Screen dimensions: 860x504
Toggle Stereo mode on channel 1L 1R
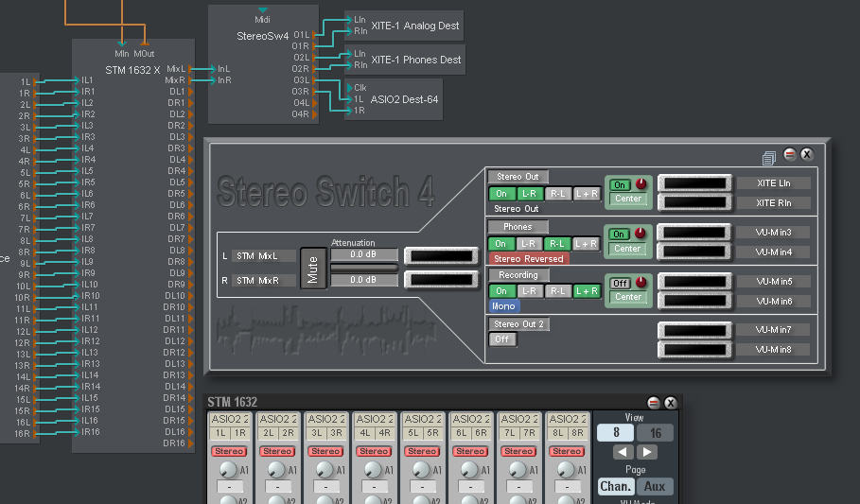pyautogui.click(x=229, y=451)
